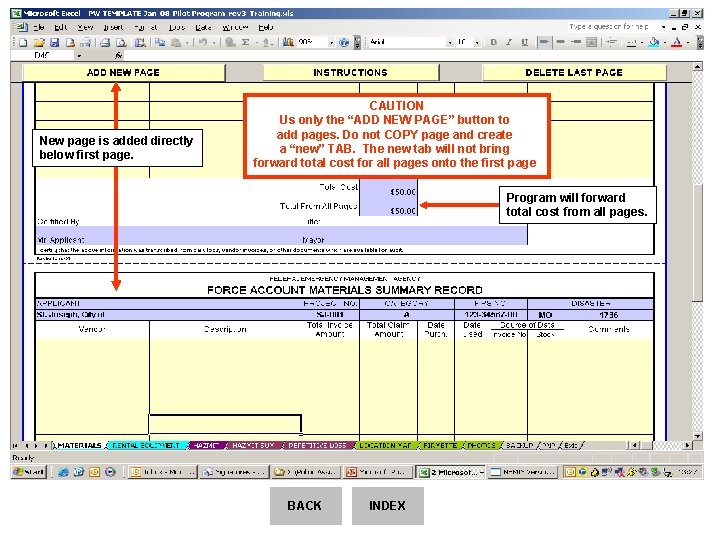This screenshot has width=720, height=540.
Task: Open the Undo history dropdown arrow
Action: click(213, 43)
